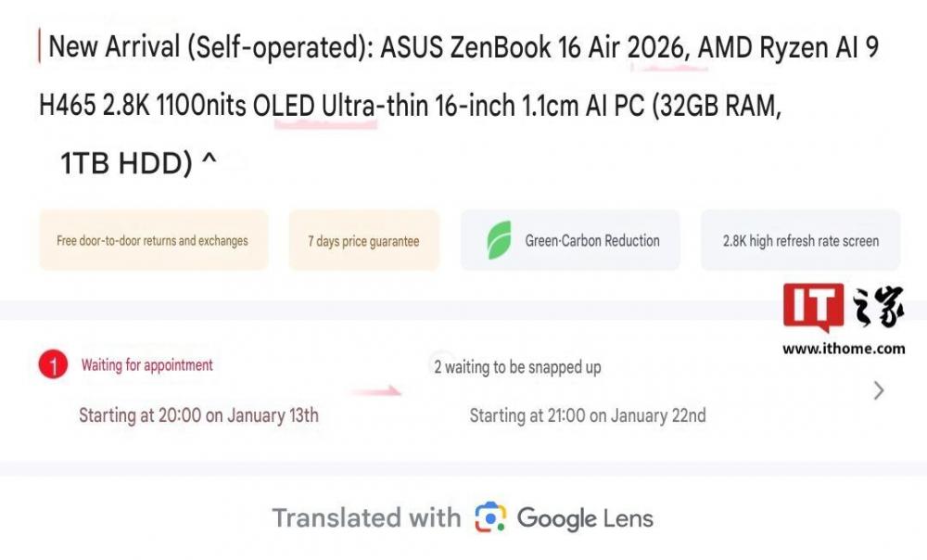Expand schedule details with right chevron
The image size is (927, 560).
[x=879, y=391]
